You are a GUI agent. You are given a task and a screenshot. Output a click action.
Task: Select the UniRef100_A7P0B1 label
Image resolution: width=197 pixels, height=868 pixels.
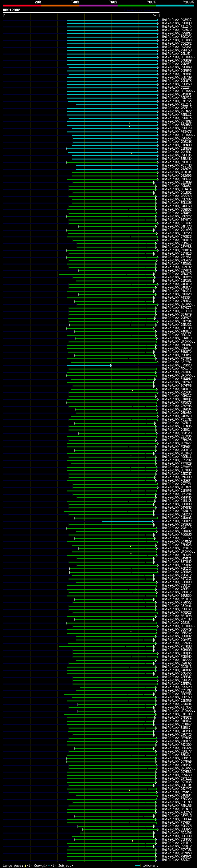point(176,74)
